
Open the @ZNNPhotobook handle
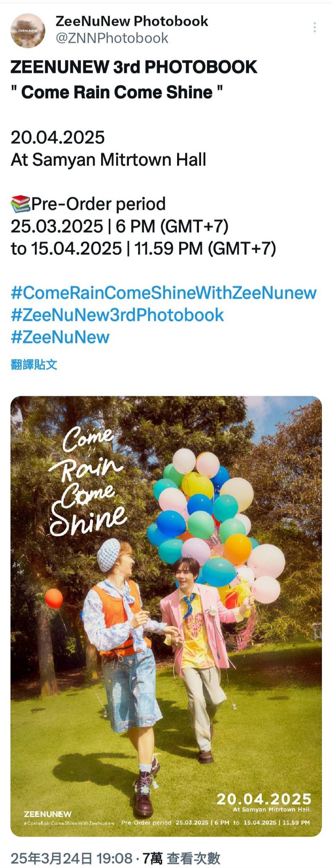coord(112,38)
